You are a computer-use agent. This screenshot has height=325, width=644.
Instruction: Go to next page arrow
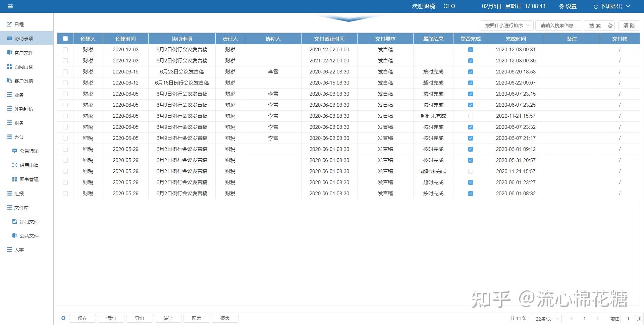tap(597, 319)
